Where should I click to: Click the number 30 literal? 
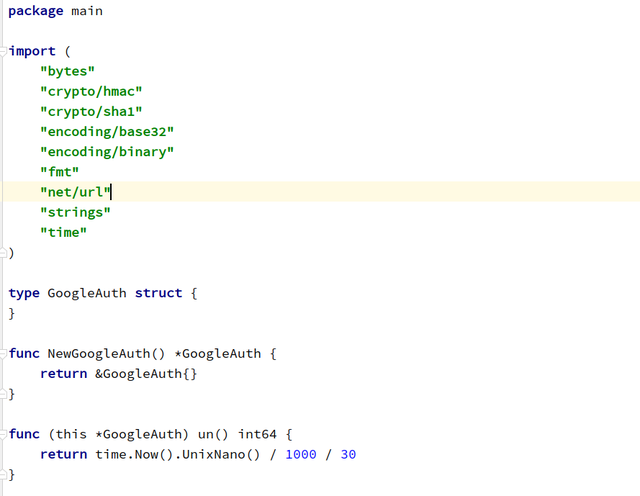(x=348, y=454)
